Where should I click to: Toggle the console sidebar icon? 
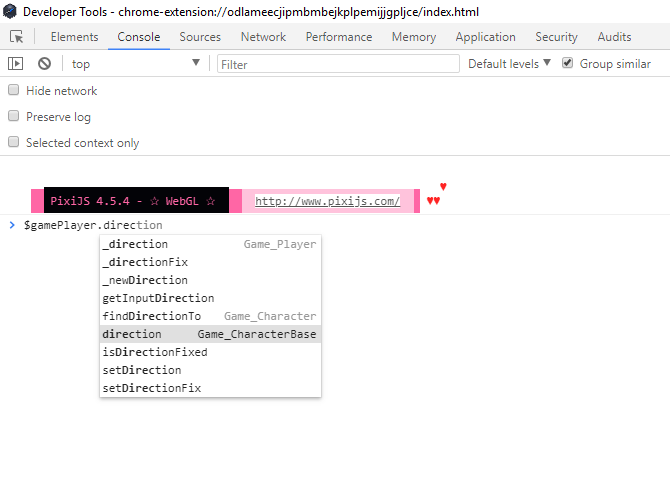pyautogui.click(x=15, y=64)
